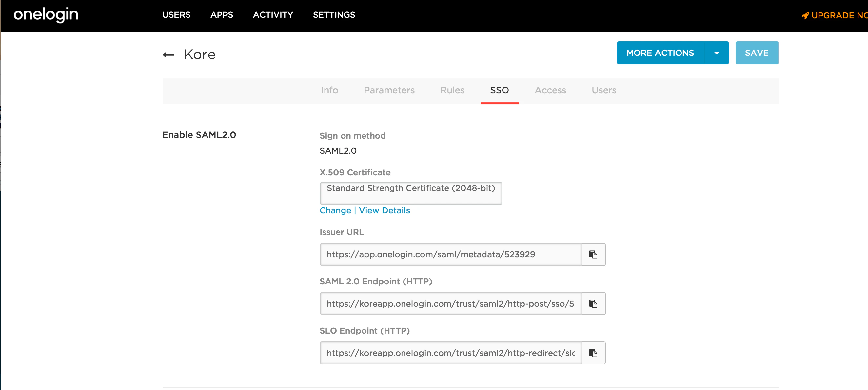This screenshot has width=868, height=390.
Task: Go to the Access tab
Action: click(550, 90)
